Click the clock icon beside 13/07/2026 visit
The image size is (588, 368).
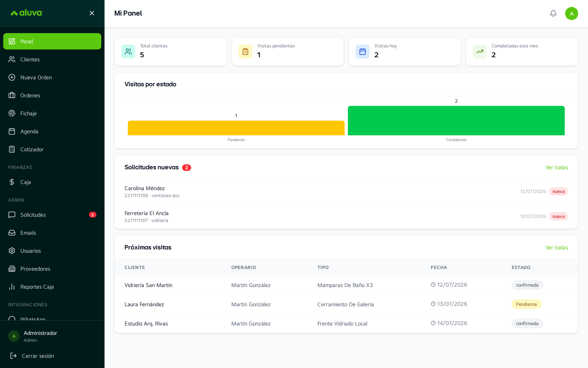[x=433, y=304]
